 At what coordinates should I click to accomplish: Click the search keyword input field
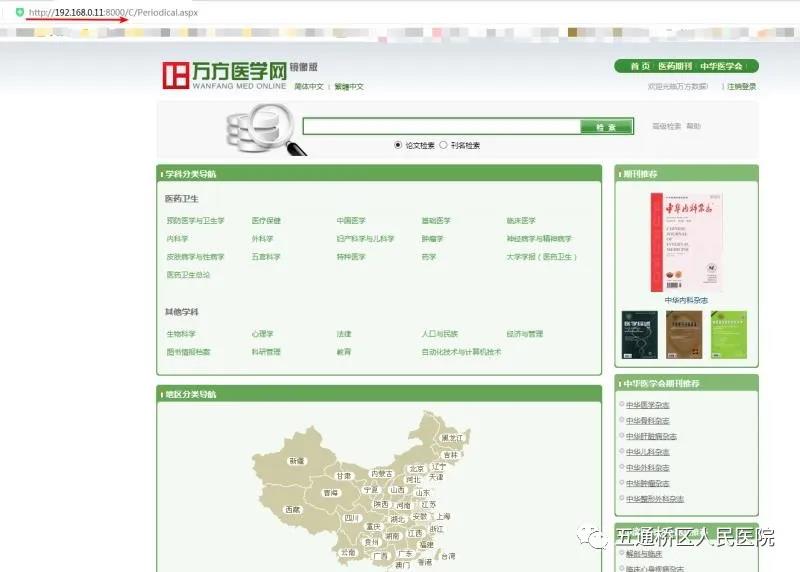(x=440, y=127)
